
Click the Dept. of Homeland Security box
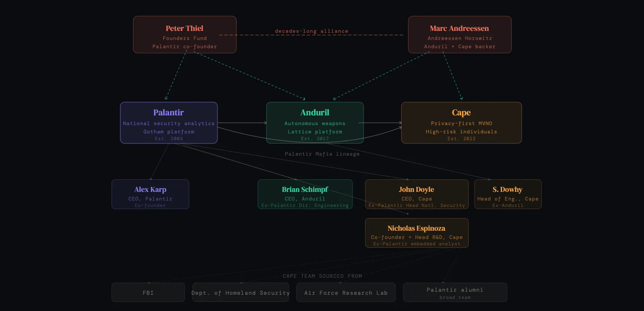tap(241, 293)
